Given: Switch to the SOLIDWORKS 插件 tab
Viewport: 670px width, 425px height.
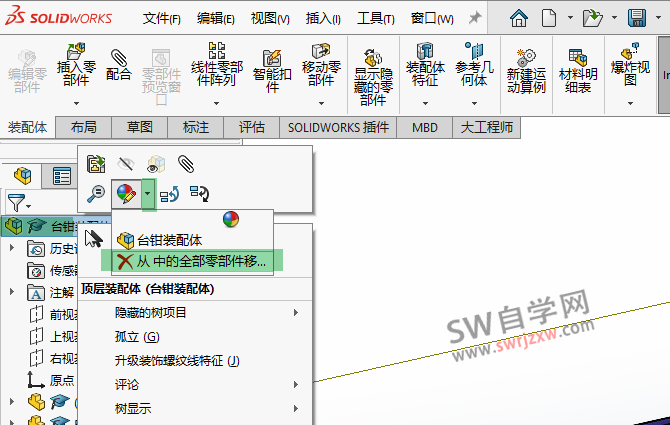Looking at the screenshot, I should 338,127.
